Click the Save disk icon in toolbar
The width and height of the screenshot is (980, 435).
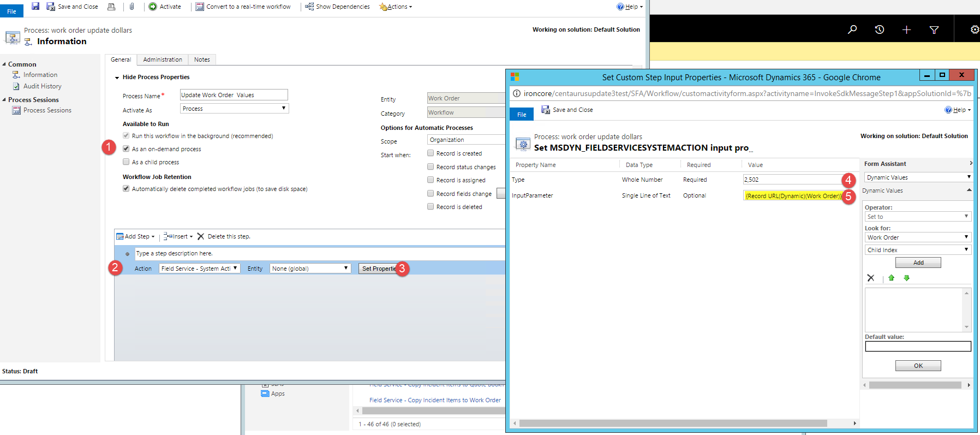tap(35, 7)
